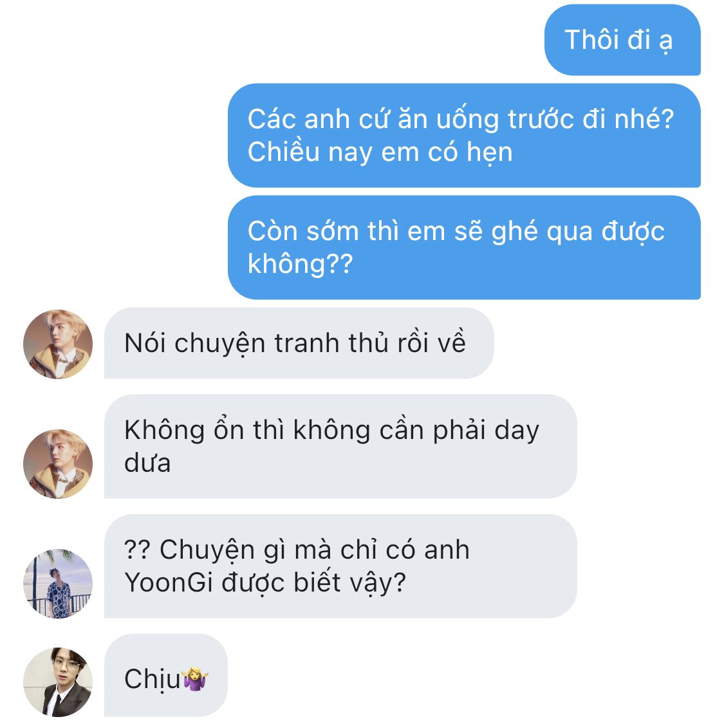Tap the "Không ổn thì không cần phải" bubble
This screenshot has height=728, width=724.
(340, 446)
